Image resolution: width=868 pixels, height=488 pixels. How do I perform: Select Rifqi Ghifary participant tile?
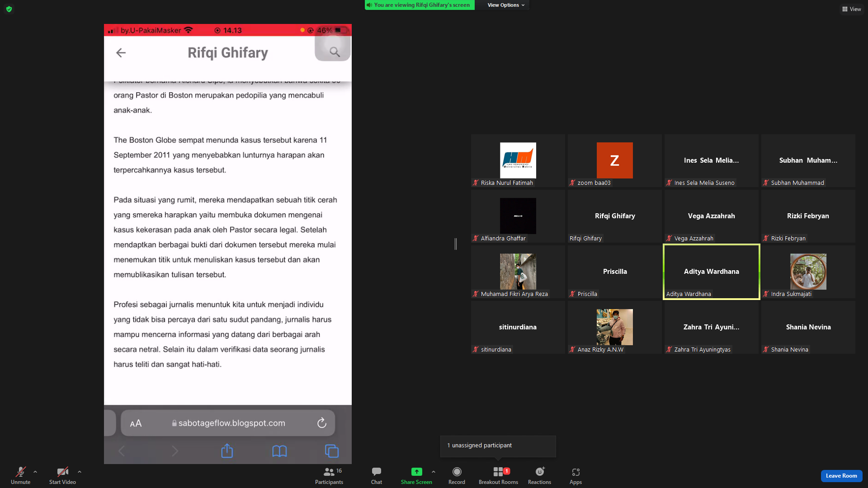[x=614, y=216]
